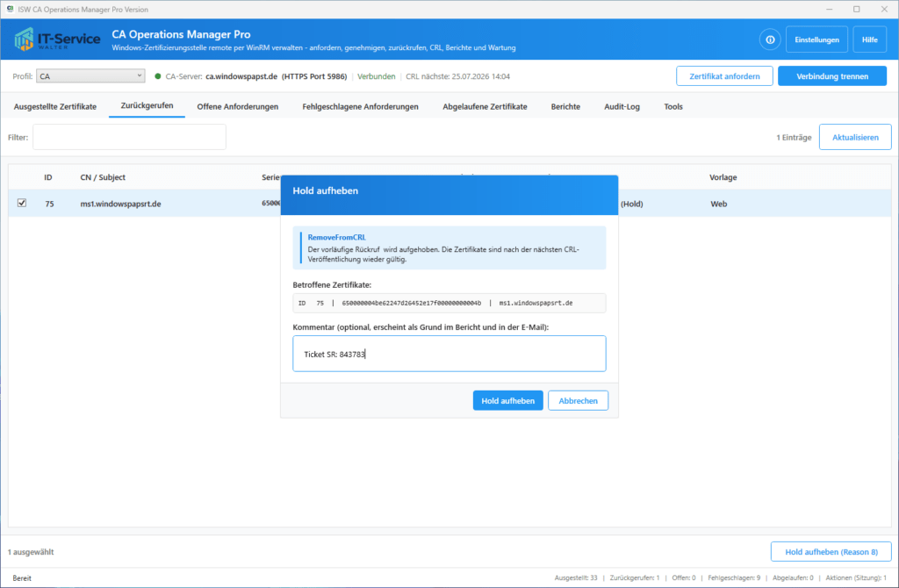Open the Profil CA dropdown
The height and width of the screenshot is (588, 899).
(x=90, y=75)
